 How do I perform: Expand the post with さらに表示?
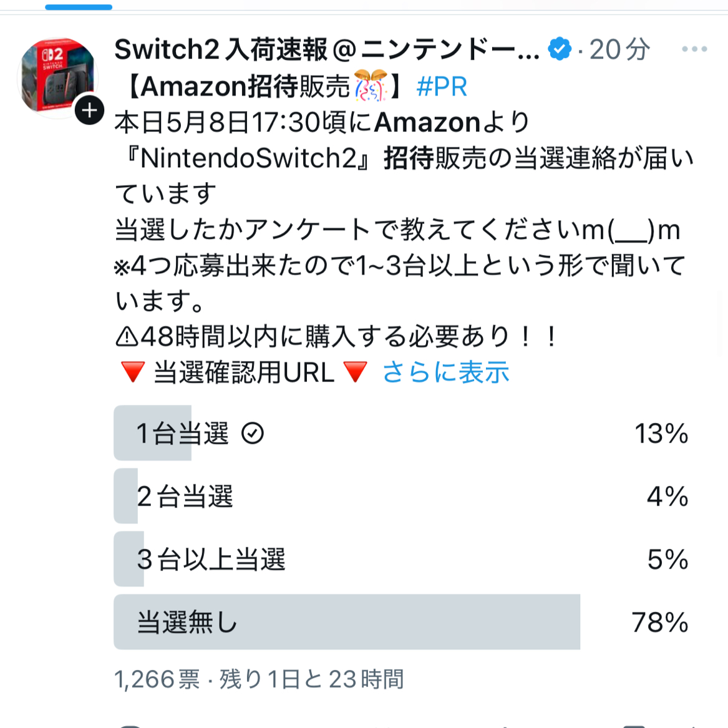tap(445, 372)
